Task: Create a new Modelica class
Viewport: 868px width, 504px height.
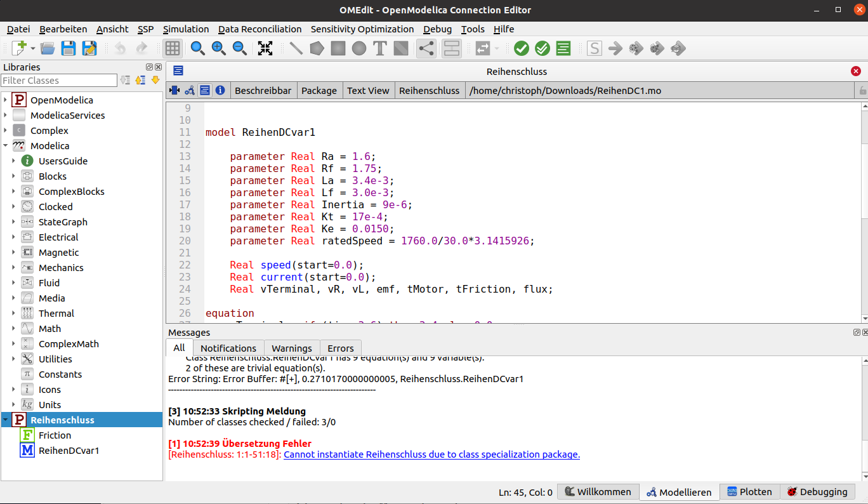Action: (x=19, y=48)
